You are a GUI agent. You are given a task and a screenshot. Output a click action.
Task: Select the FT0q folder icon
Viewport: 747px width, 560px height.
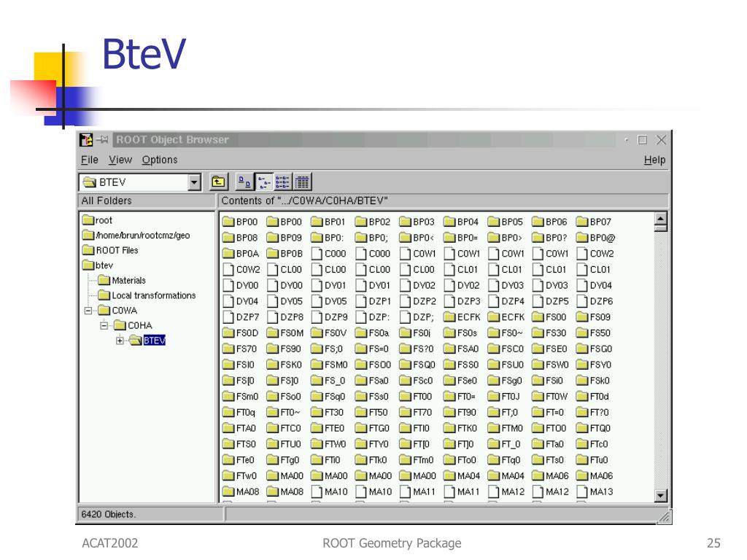point(228,413)
